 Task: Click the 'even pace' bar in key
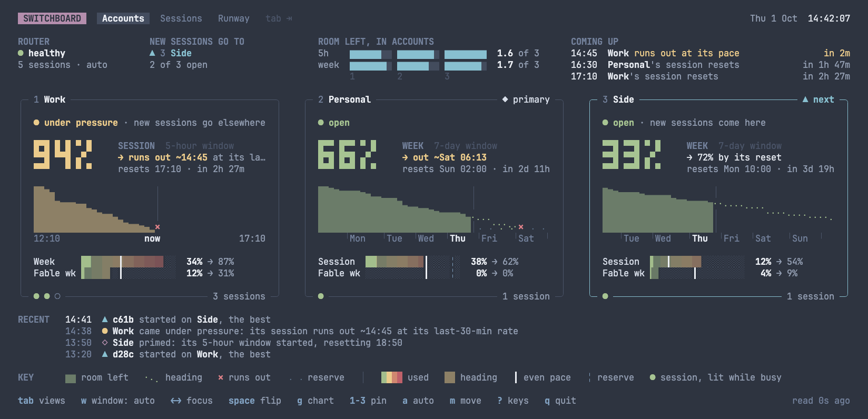coord(516,377)
